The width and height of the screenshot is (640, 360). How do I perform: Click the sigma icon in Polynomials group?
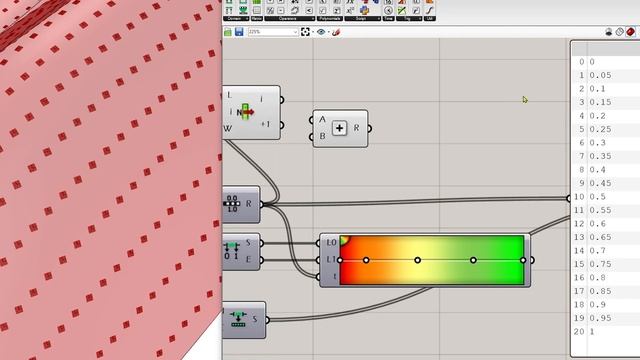pyautogui.click(x=336, y=10)
